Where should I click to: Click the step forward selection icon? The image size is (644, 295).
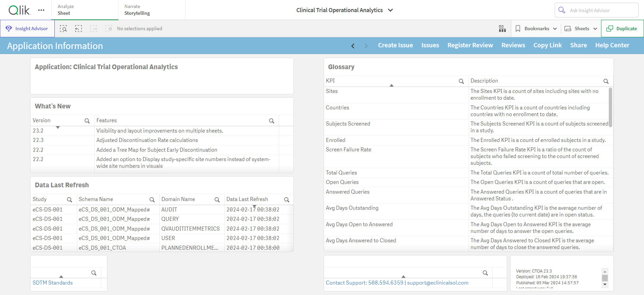(x=94, y=29)
